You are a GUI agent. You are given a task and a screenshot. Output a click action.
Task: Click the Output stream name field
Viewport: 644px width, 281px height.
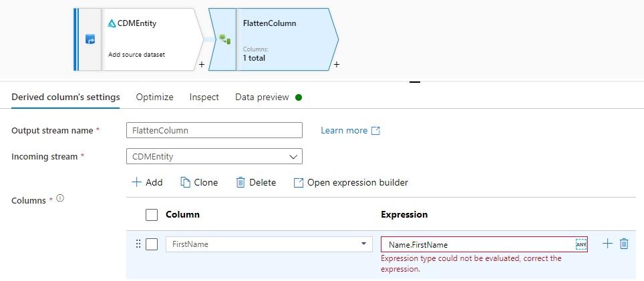click(214, 130)
